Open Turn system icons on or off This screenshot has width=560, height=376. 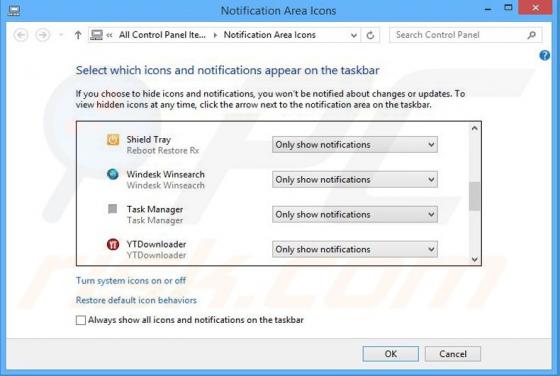[x=131, y=281]
